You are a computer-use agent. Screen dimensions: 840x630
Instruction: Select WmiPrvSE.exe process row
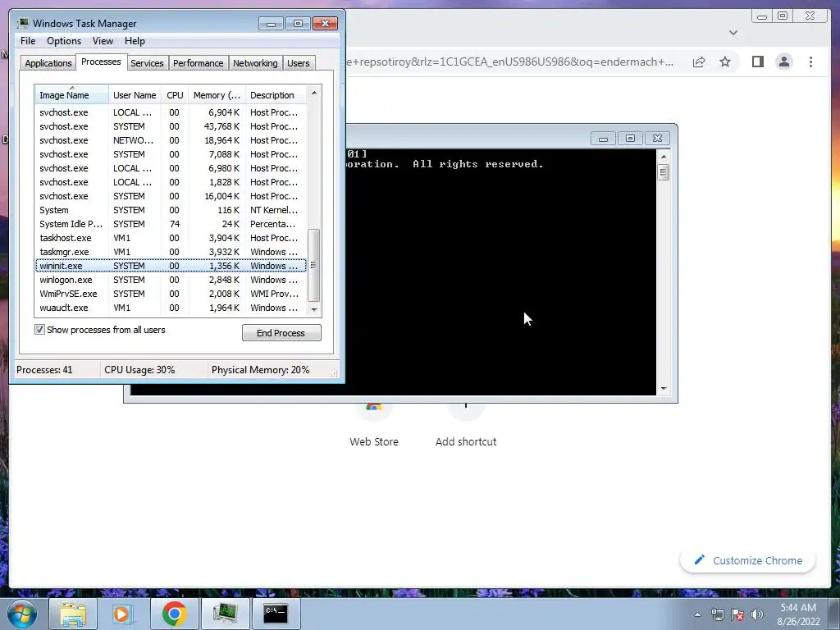click(x=171, y=294)
